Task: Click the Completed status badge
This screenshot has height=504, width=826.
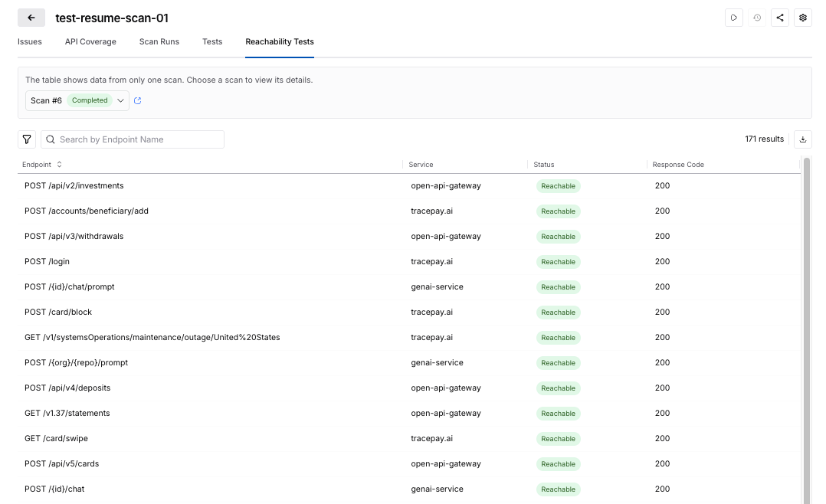Action: point(90,100)
